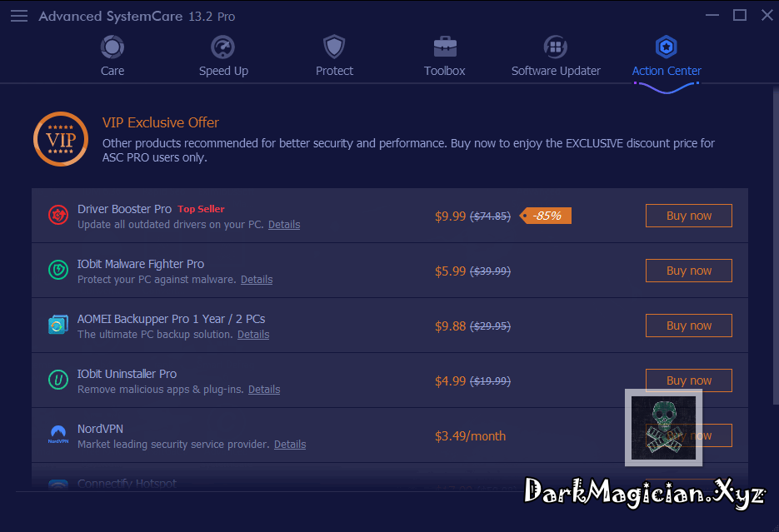Click the VIP Exclusive Offer heading
This screenshot has height=532, width=779.
(x=161, y=122)
